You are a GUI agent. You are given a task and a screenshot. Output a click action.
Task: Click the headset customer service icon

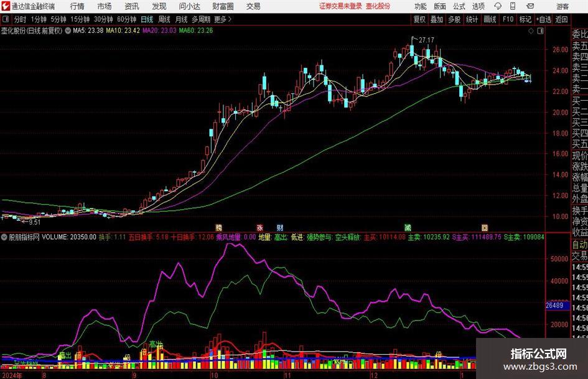click(x=498, y=6)
